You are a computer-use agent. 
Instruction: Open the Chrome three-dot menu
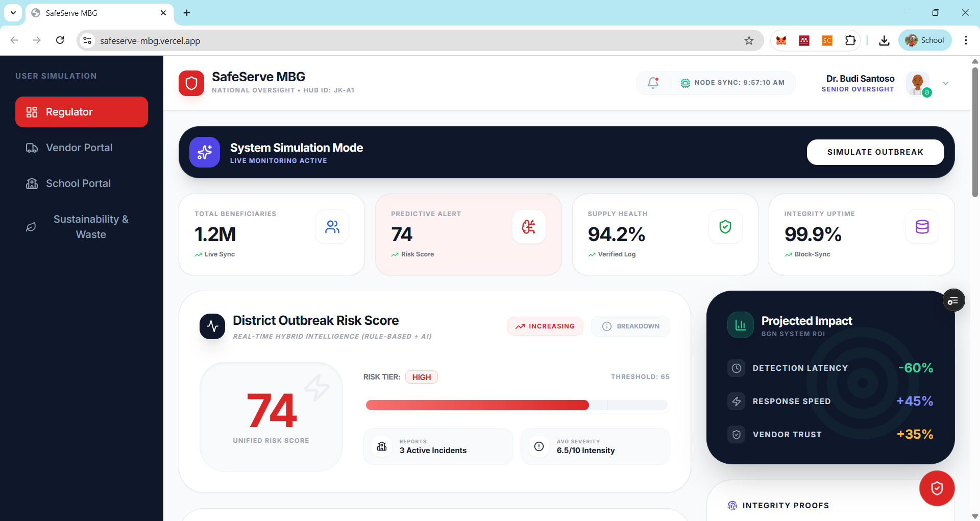(966, 40)
